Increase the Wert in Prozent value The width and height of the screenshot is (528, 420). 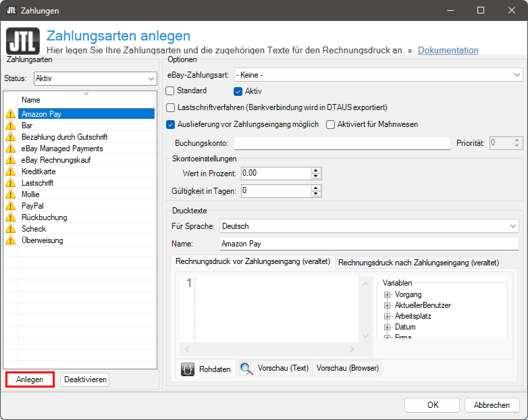(315, 170)
